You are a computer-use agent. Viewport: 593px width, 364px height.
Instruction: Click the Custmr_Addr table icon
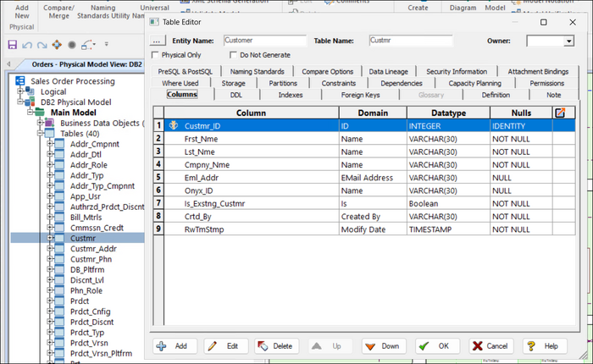coord(59,248)
